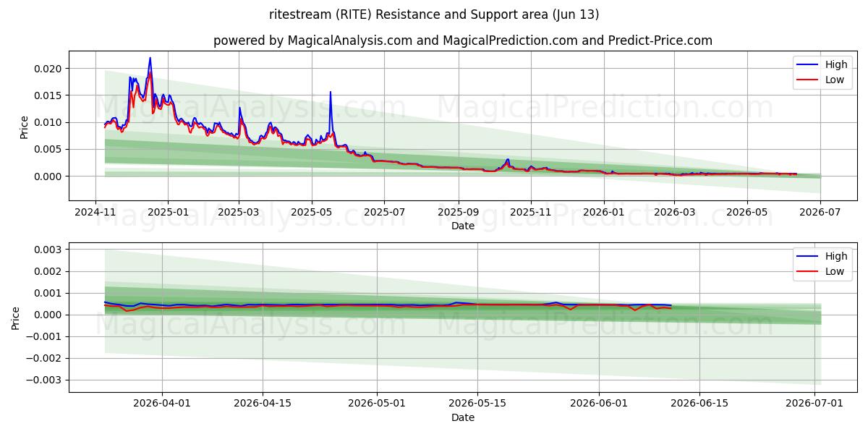Click the top chart y-axis value '0.000'
Image resolution: width=868 pixels, height=434 pixels.
pyautogui.click(x=49, y=176)
